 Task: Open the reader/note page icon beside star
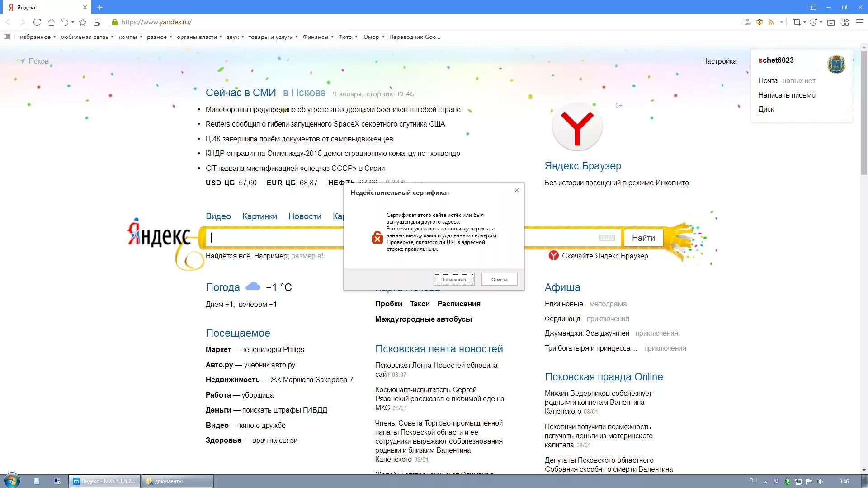[x=97, y=22]
